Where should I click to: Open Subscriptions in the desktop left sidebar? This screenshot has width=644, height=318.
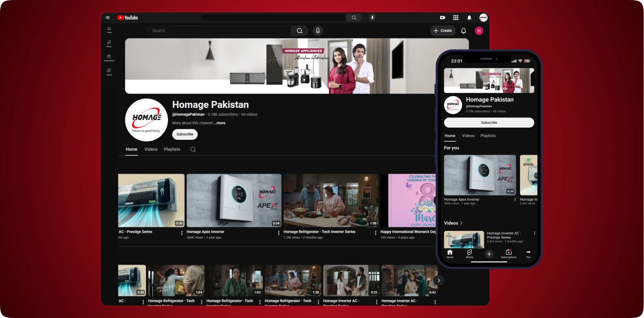[x=109, y=58]
